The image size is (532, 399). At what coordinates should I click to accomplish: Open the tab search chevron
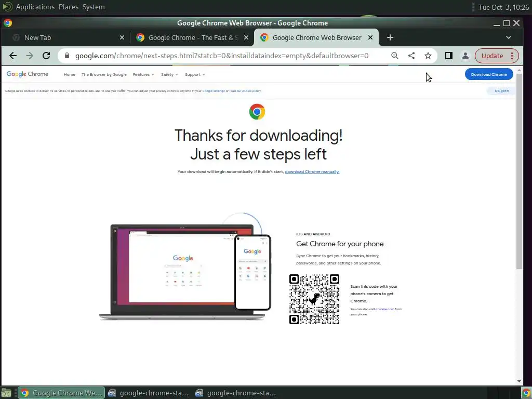coord(508,37)
